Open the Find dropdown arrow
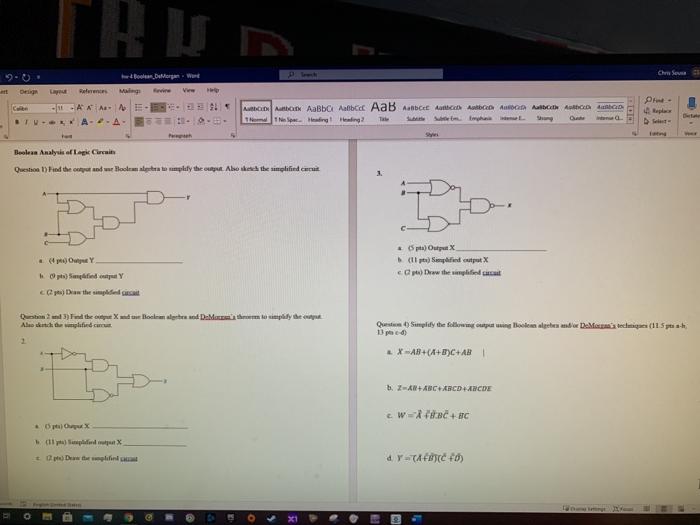 670,100
